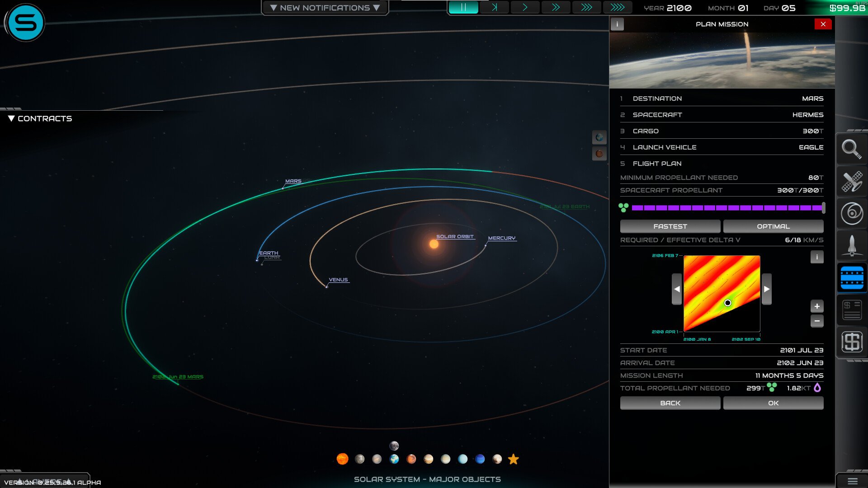Open the finance report icon in the sidebar
This screenshot has height=488, width=868.
coord(852,310)
